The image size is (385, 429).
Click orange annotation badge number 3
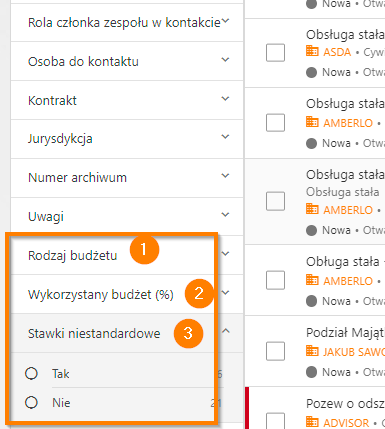(x=188, y=333)
